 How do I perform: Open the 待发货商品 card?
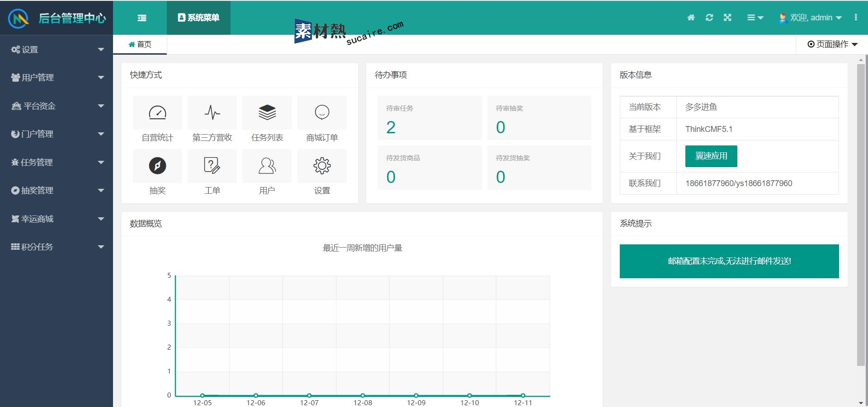[429, 168]
